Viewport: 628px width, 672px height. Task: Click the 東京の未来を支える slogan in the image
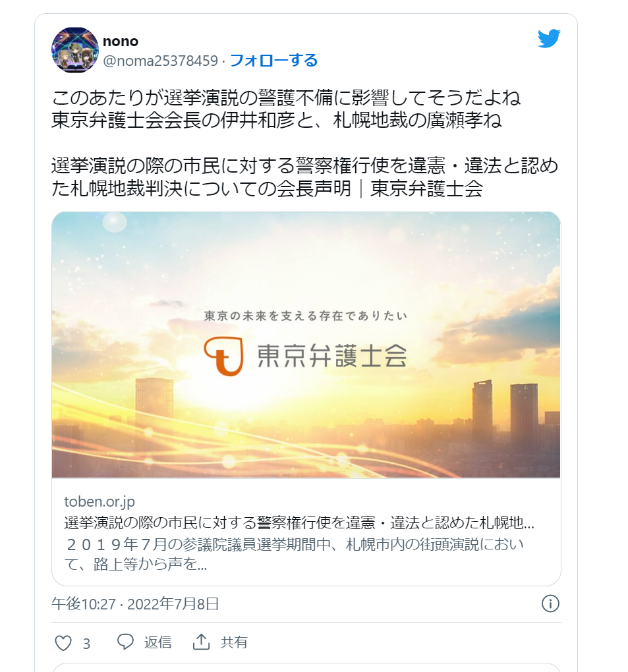tap(306, 316)
